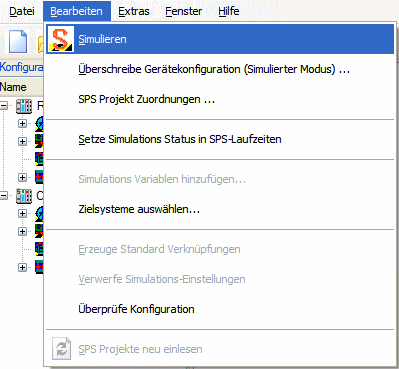Viewport: 399px width, 369px height.
Task: Click the Name column header
Action: [x=21, y=87]
